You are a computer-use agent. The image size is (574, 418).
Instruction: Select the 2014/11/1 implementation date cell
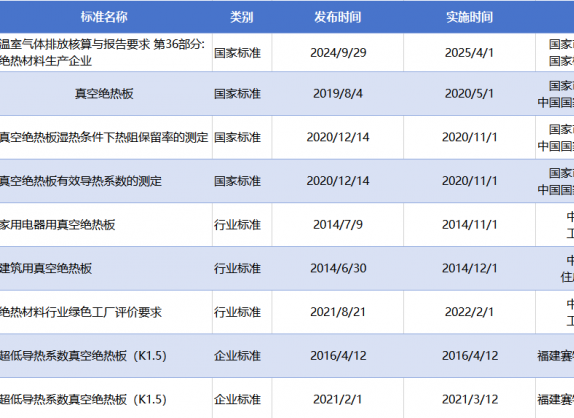pos(470,224)
